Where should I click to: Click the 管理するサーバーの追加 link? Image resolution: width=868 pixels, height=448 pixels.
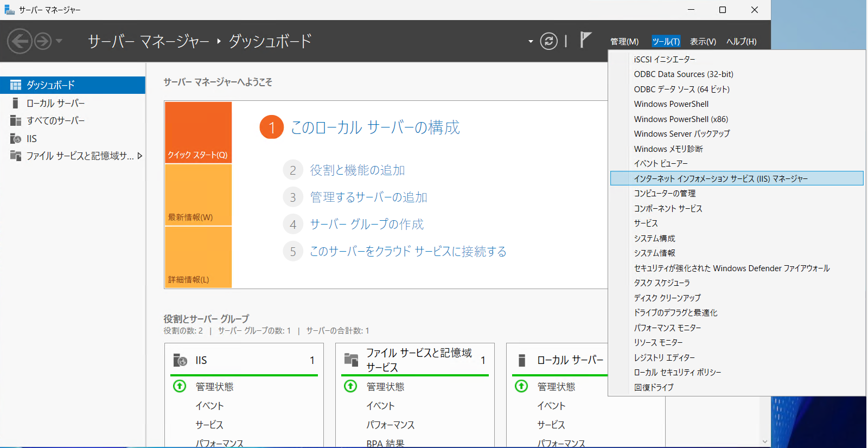click(368, 197)
